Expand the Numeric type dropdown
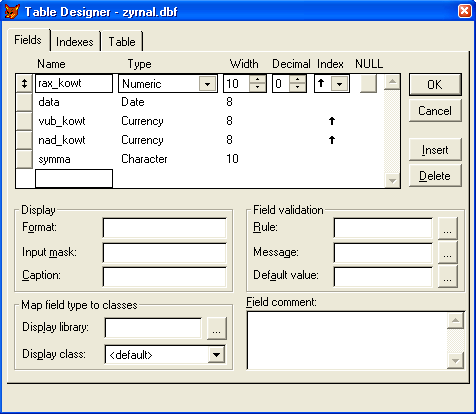This screenshot has height=414, width=476. [x=207, y=84]
